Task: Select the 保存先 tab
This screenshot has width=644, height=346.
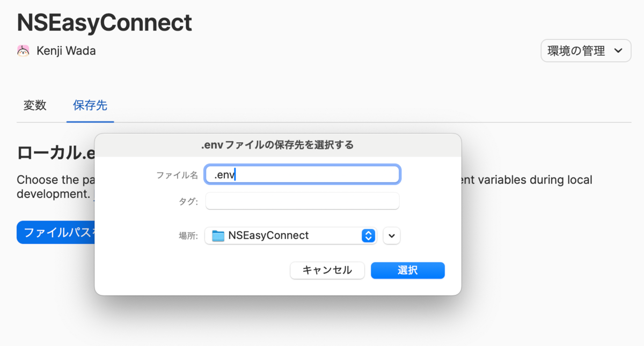Action: pyautogui.click(x=90, y=106)
